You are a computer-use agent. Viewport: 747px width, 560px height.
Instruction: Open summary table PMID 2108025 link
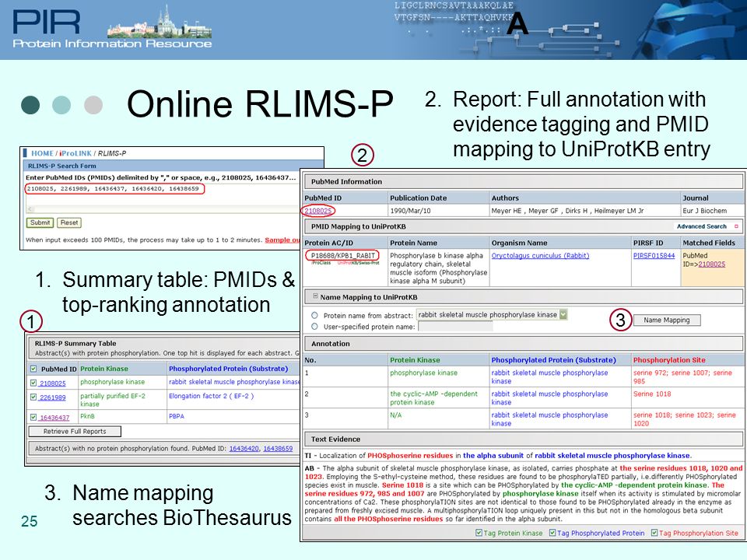(53, 383)
